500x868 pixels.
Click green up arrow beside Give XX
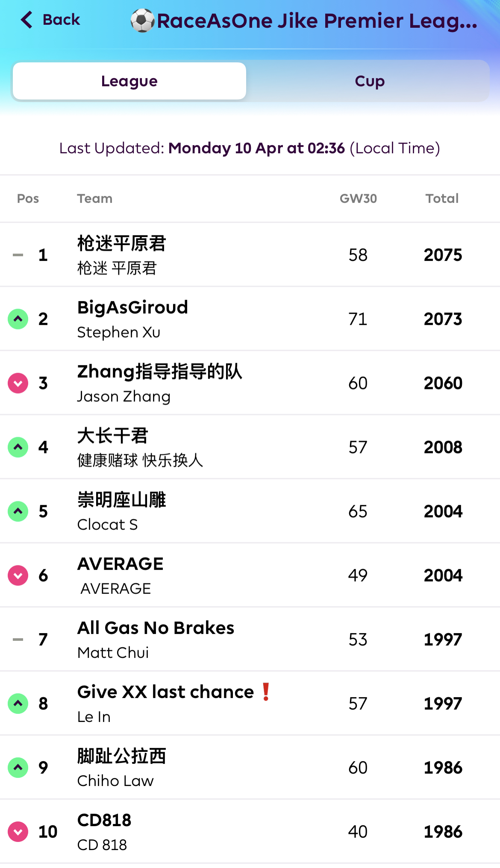click(18, 704)
